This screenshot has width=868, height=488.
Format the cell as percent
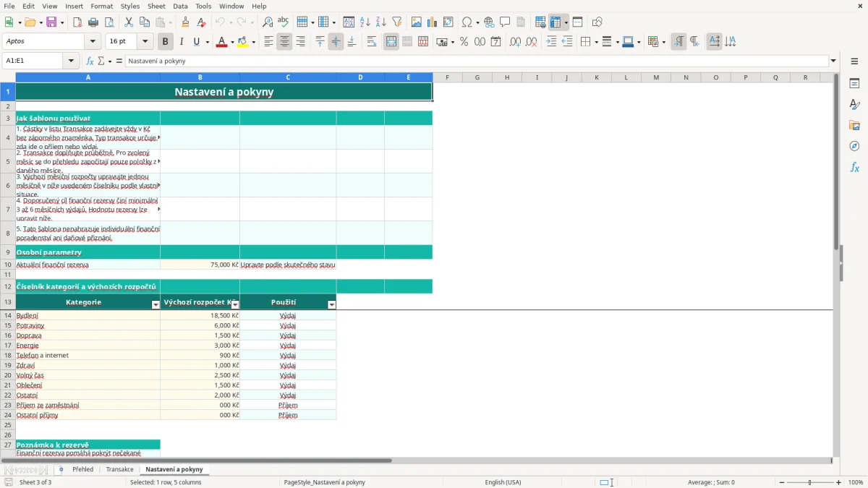point(464,42)
